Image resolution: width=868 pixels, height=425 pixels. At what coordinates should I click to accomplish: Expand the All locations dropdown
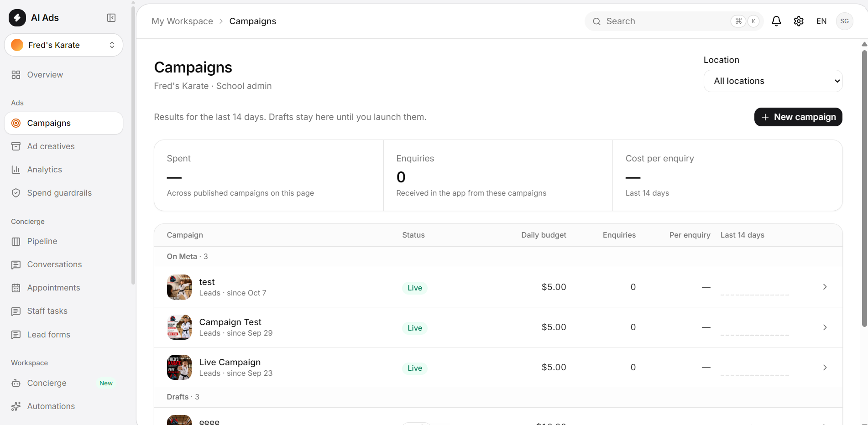[773, 81]
